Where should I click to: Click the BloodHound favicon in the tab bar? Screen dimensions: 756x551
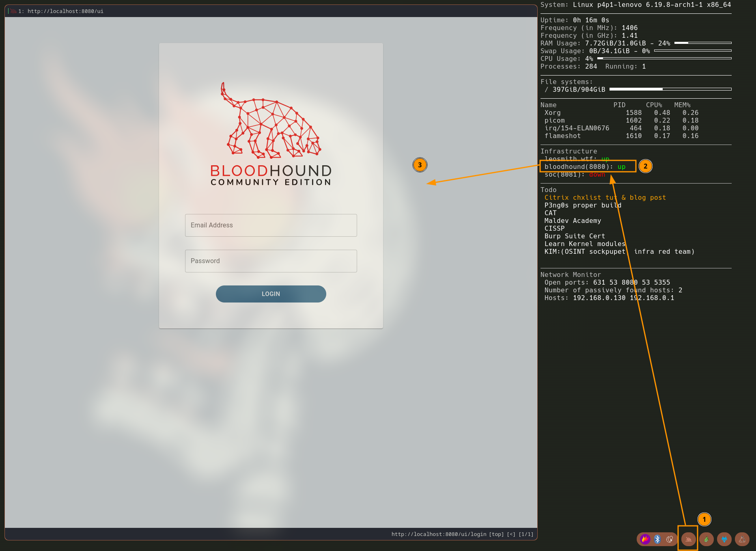13,11
